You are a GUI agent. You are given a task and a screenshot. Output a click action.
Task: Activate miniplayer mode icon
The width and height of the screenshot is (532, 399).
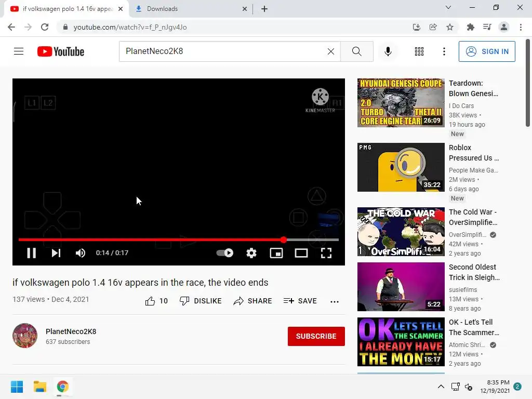click(276, 253)
